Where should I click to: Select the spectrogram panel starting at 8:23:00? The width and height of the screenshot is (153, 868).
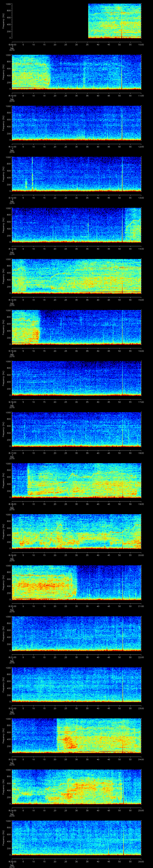click(x=77, y=736)
